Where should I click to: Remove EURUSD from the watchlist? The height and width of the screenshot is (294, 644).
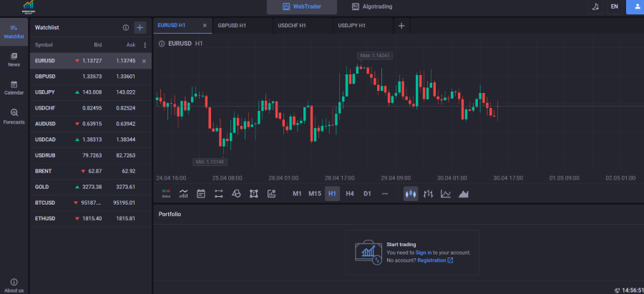(x=144, y=62)
